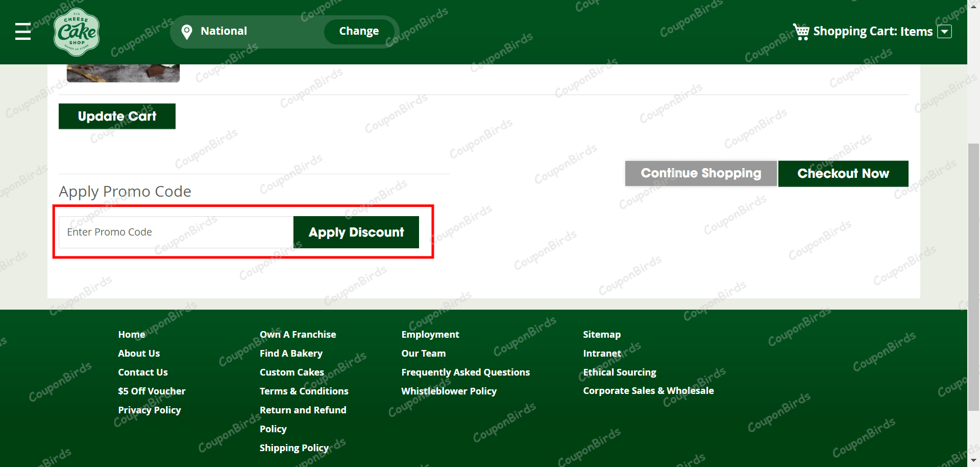This screenshot has height=467, width=980.
Task: Open Shipping Policy link
Action: click(x=294, y=448)
